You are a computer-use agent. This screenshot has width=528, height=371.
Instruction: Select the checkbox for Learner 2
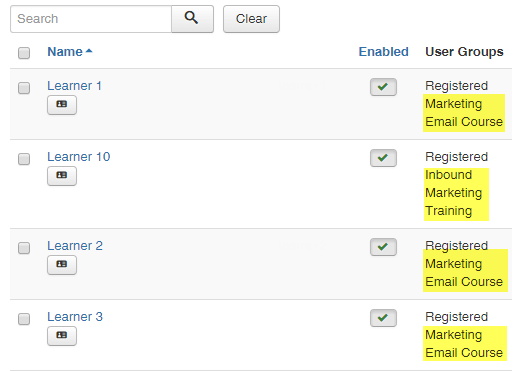(x=24, y=248)
